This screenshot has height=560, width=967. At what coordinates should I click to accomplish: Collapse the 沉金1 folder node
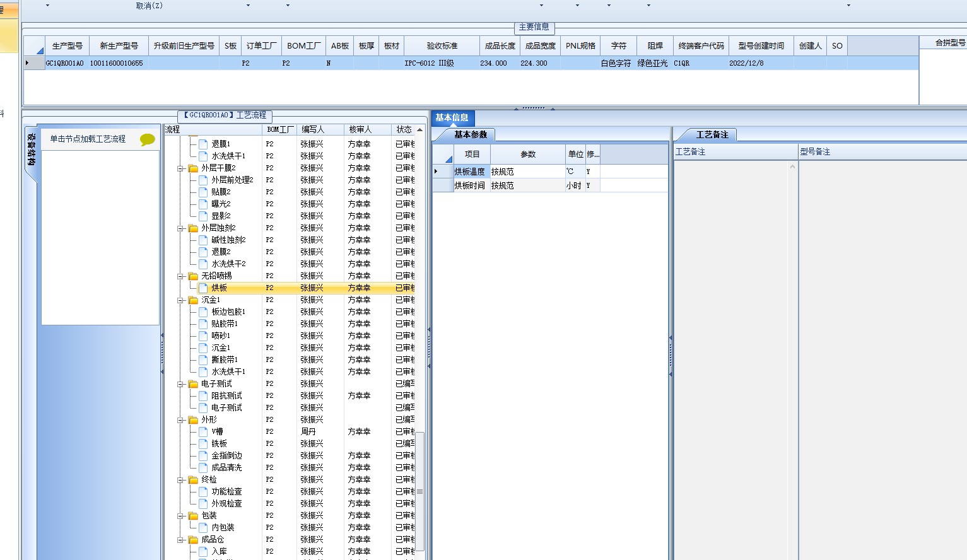180,300
